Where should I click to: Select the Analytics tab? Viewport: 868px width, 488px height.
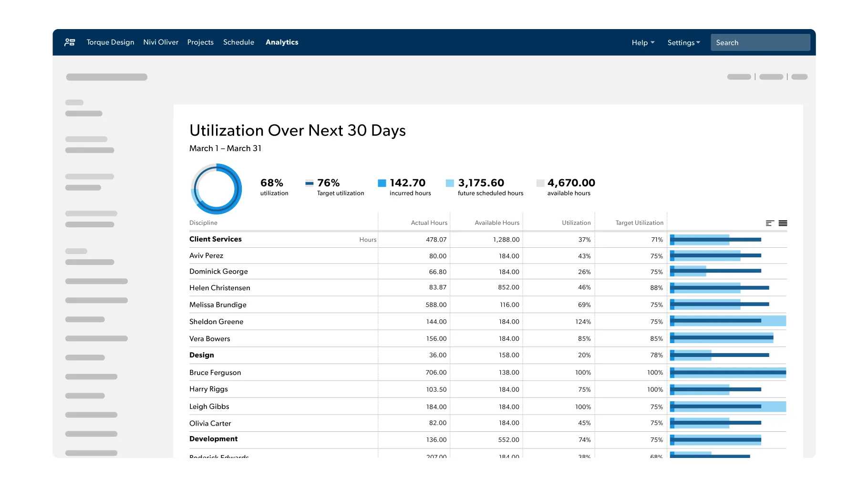282,42
